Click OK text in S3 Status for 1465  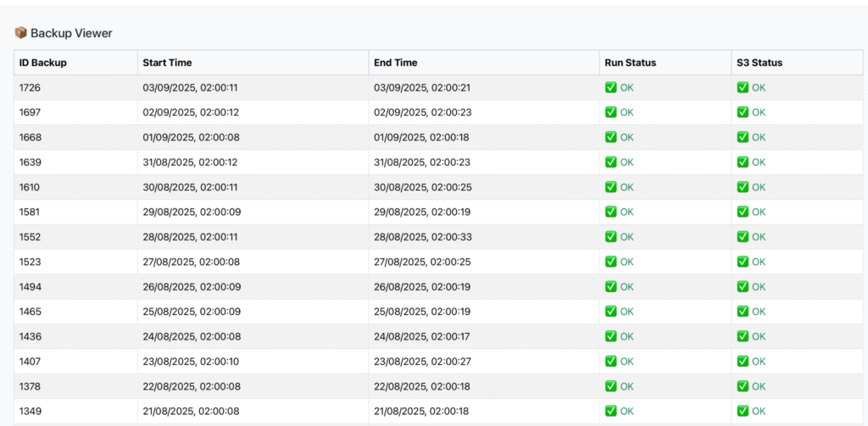(x=759, y=312)
